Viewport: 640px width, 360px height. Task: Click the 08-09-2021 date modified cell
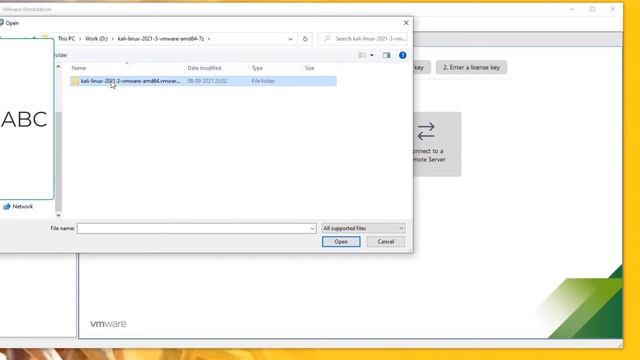click(x=207, y=81)
